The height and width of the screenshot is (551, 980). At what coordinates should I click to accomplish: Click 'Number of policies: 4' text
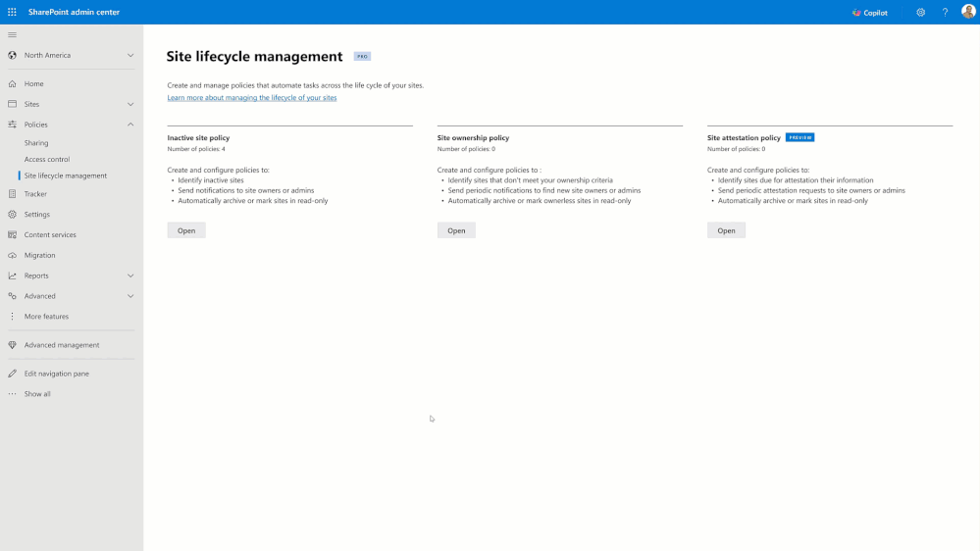click(x=196, y=149)
